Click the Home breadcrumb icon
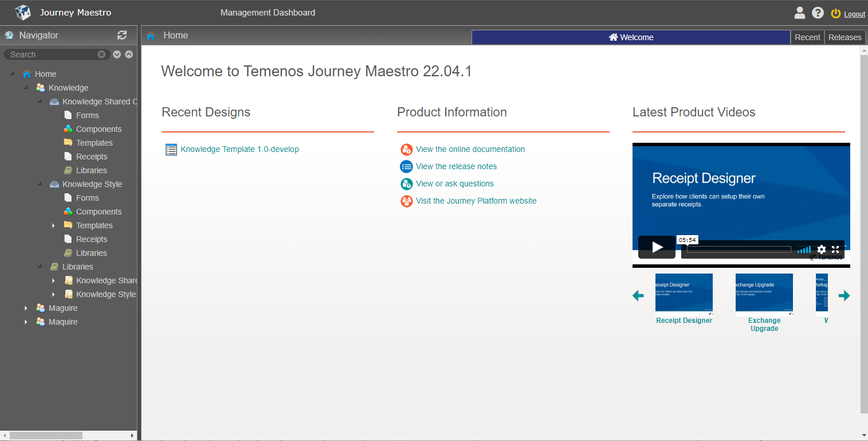 tap(151, 35)
